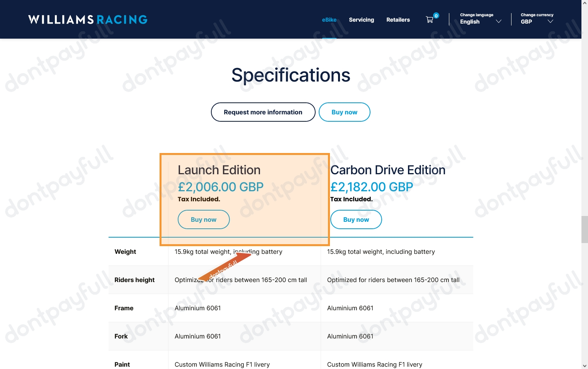Open the English language selector
Viewport: 588px width, 369px height.
point(469,22)
